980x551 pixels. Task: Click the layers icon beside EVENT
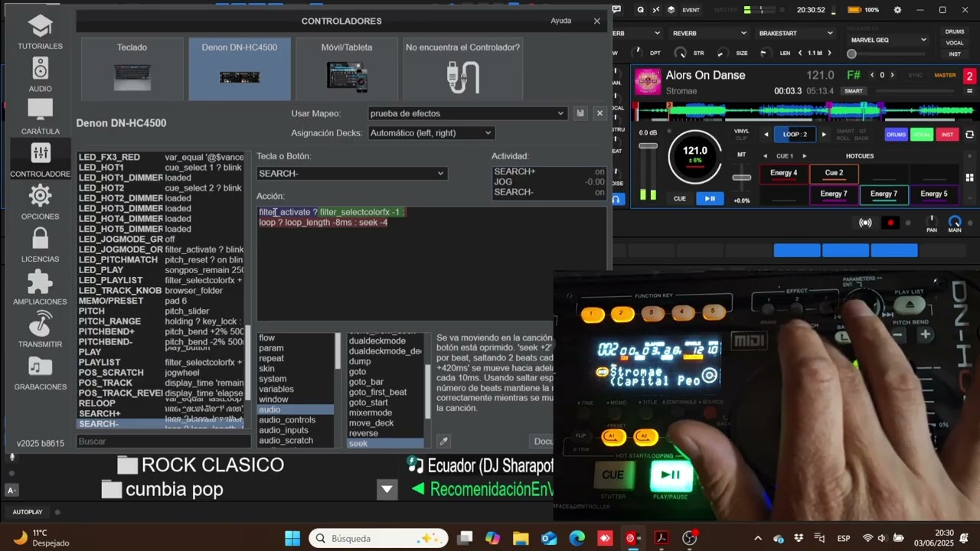click(671, 10)
